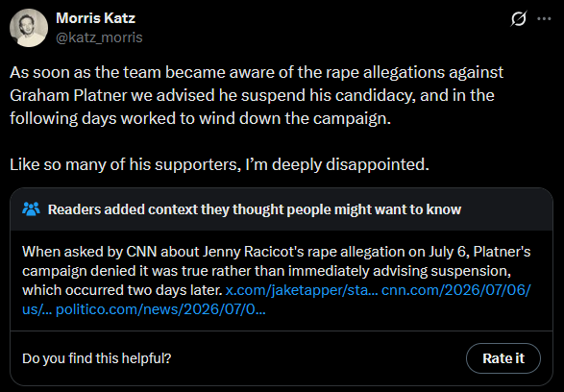This screenshot has height=392, width=564.
Task: Click the wrapped 'us/...' part of the CNN link
Action: pyautogui.click(x=37, y=309)
